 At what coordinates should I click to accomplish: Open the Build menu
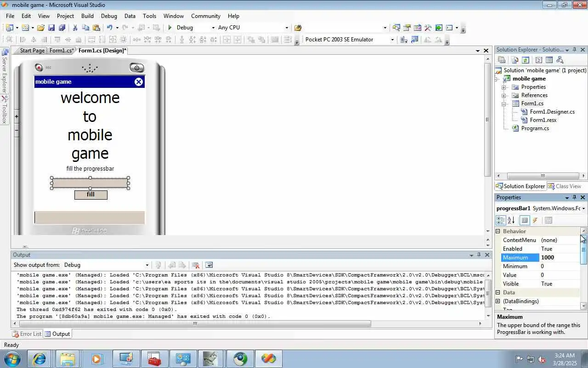[x=87, y=16]
